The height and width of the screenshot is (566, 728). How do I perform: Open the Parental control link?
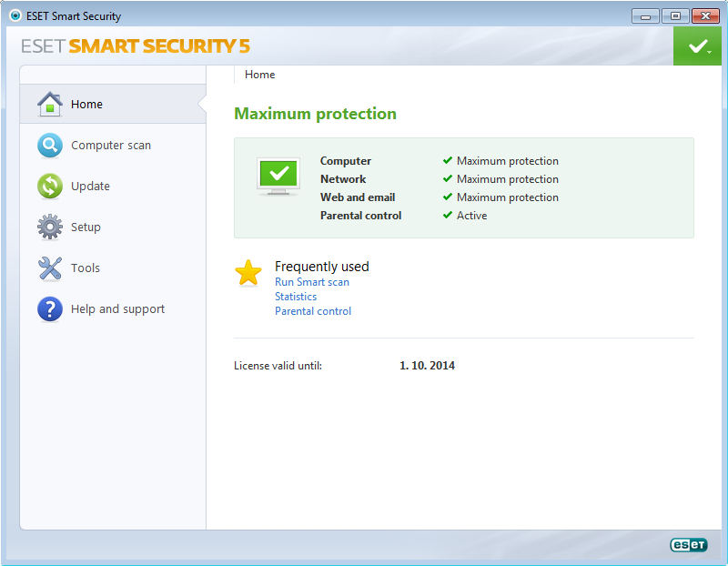(x=313, y=311)
